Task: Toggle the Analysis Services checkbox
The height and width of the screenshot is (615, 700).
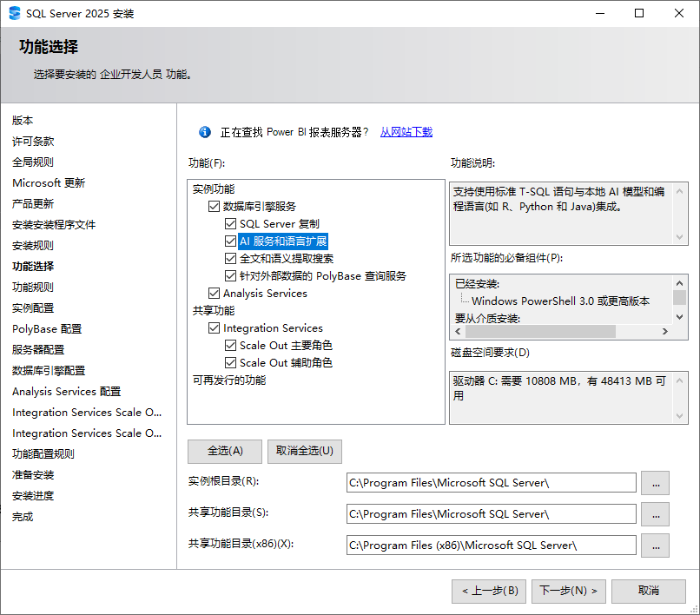Action: (x=214, y=294)
